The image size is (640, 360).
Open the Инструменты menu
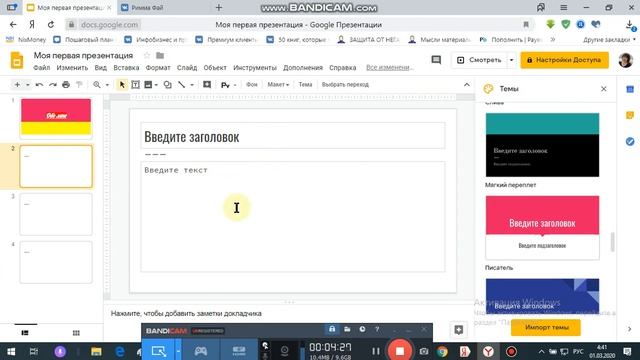255,68
